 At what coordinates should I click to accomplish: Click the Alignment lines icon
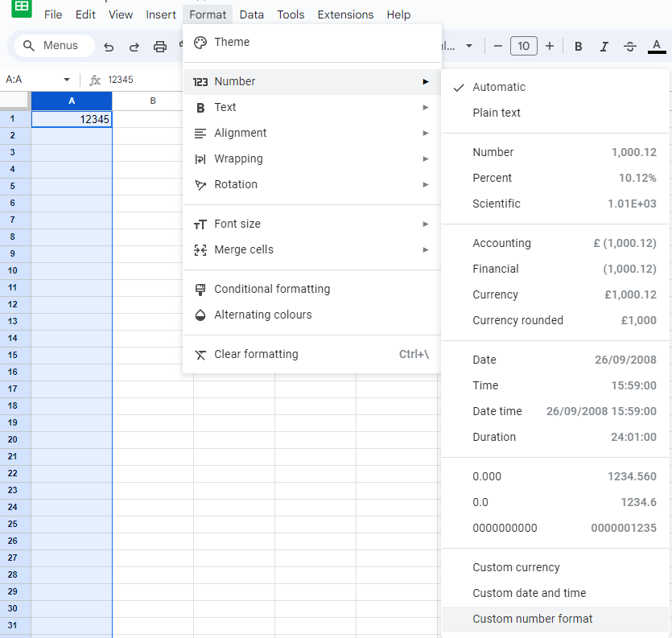point(200,134)
